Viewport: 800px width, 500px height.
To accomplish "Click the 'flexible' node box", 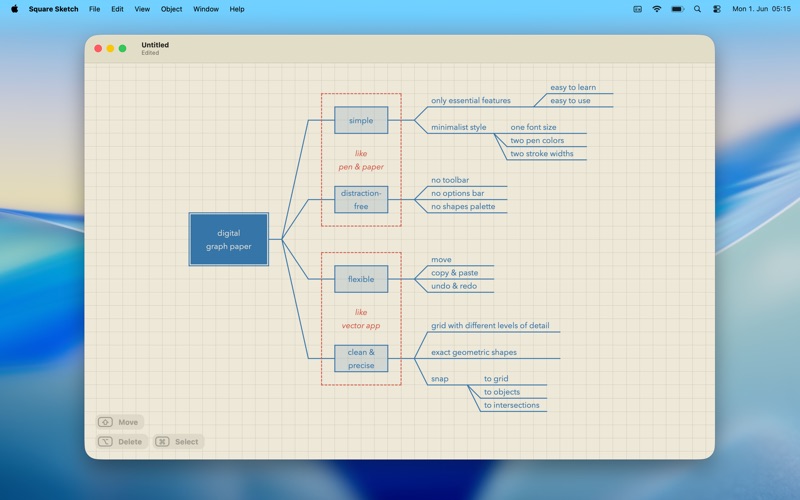I will 361,279.
